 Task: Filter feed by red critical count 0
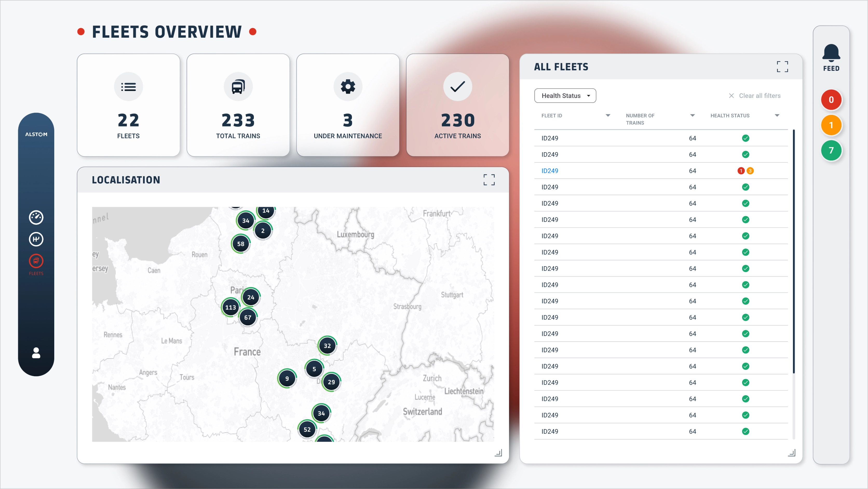pyautogui.click(x=831, y=100)
